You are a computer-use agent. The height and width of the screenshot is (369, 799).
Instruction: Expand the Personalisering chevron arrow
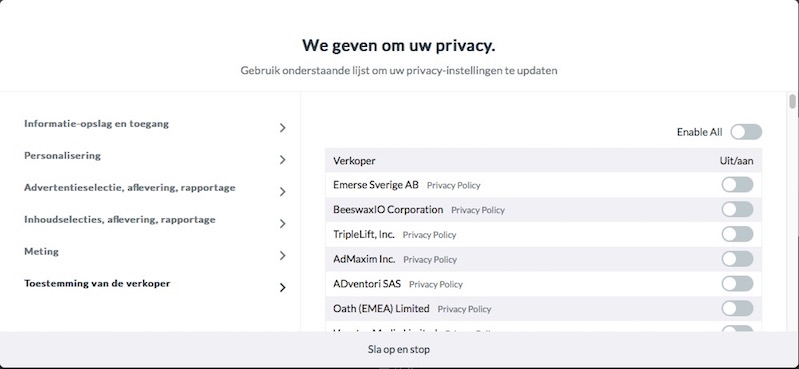283,160
